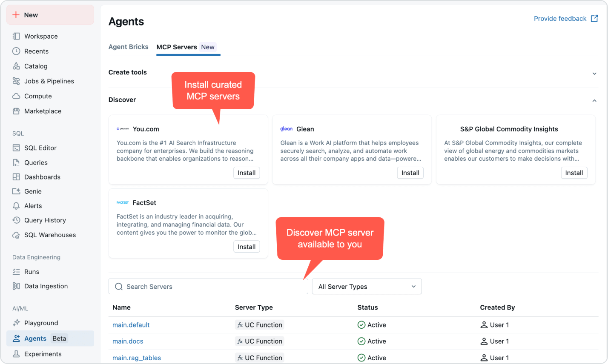Screen dimensions: 608x364
Task: Open the SQL Editor from the sidebar
Action: click(40, 148)
